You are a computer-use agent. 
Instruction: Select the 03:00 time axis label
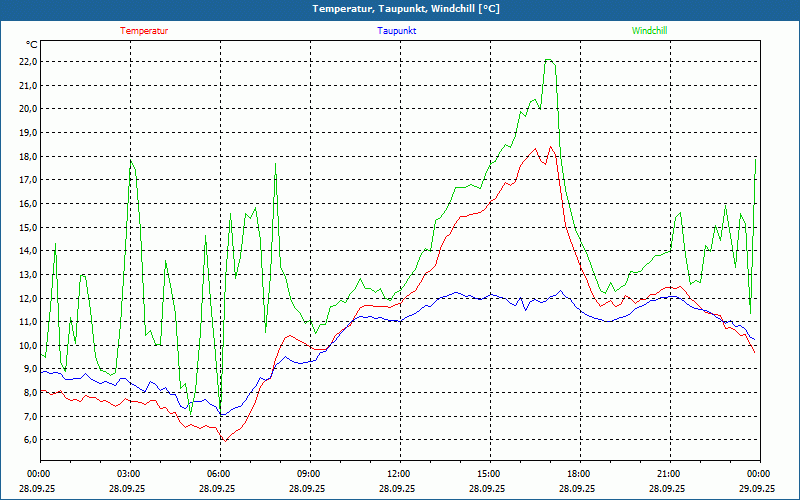coord(129,474)
